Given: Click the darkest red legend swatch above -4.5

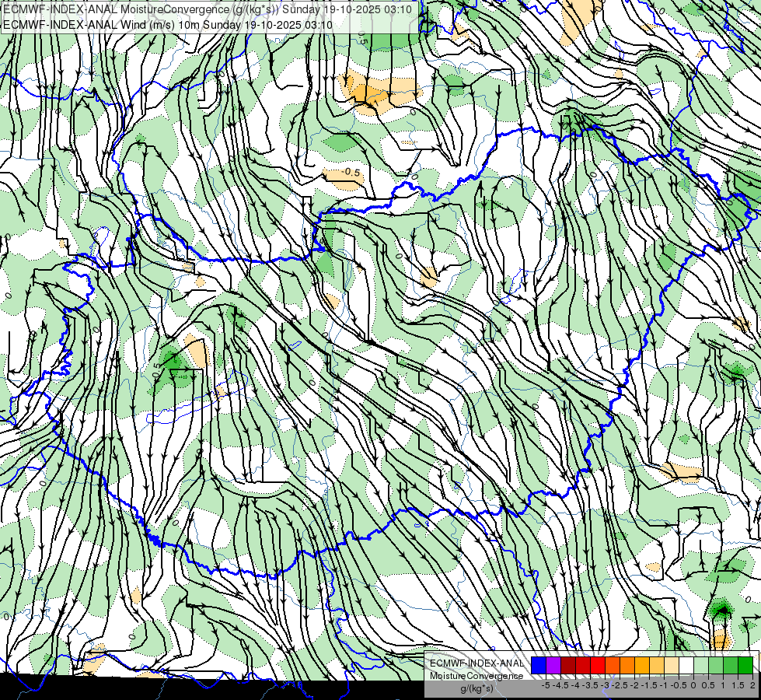Looking at the screenshot, I should pyautogui.click(x=568, y=666).
